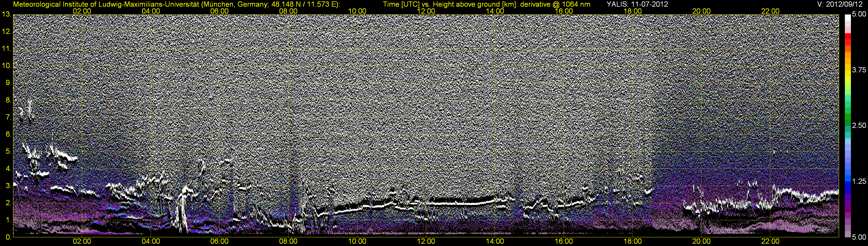Select the 0 km height axis origin label
Screen dimensions: 868x246
point(8,237)
